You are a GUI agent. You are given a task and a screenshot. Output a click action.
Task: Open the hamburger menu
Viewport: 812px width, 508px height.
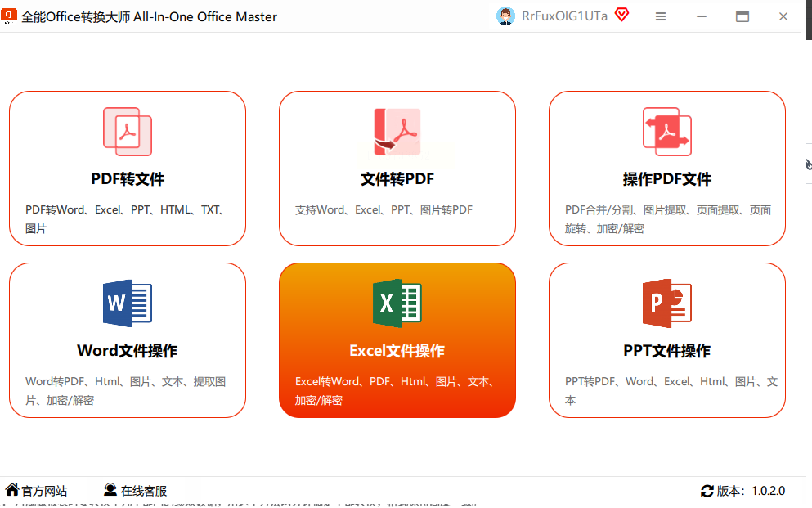tap(660, 16)
